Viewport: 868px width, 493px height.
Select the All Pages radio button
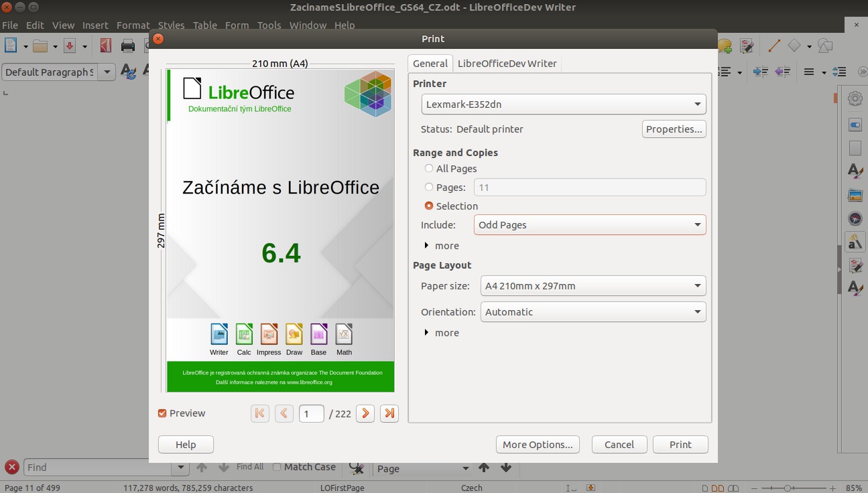tap(429, 168)
